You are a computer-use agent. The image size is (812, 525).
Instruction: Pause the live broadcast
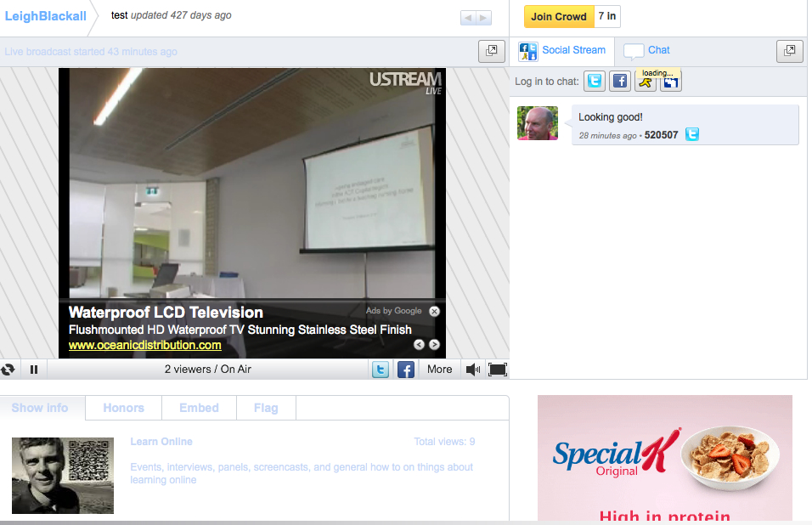tap(34, 370)
